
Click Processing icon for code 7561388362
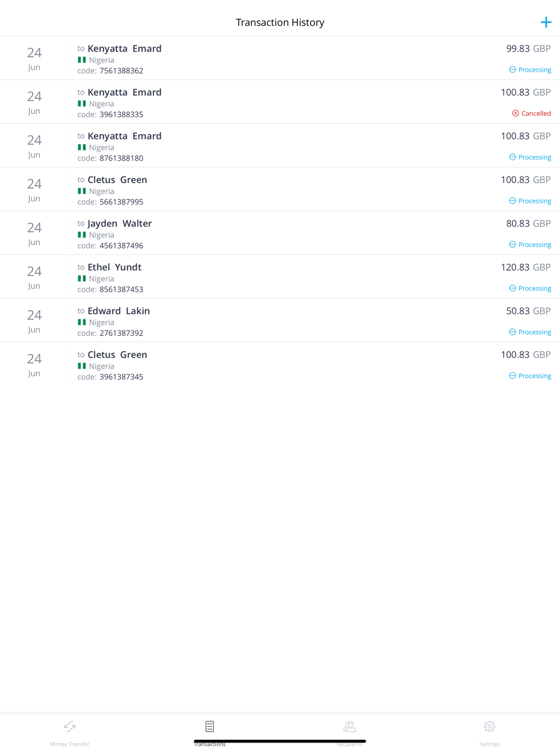tap(512, 69)
